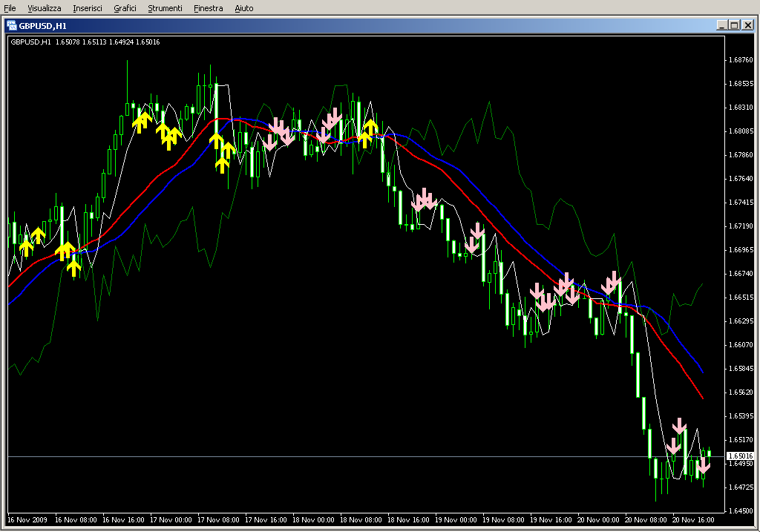This screenshot has height=532, width=760.
Task: Open the File menu
Action: tap(10, 8)
